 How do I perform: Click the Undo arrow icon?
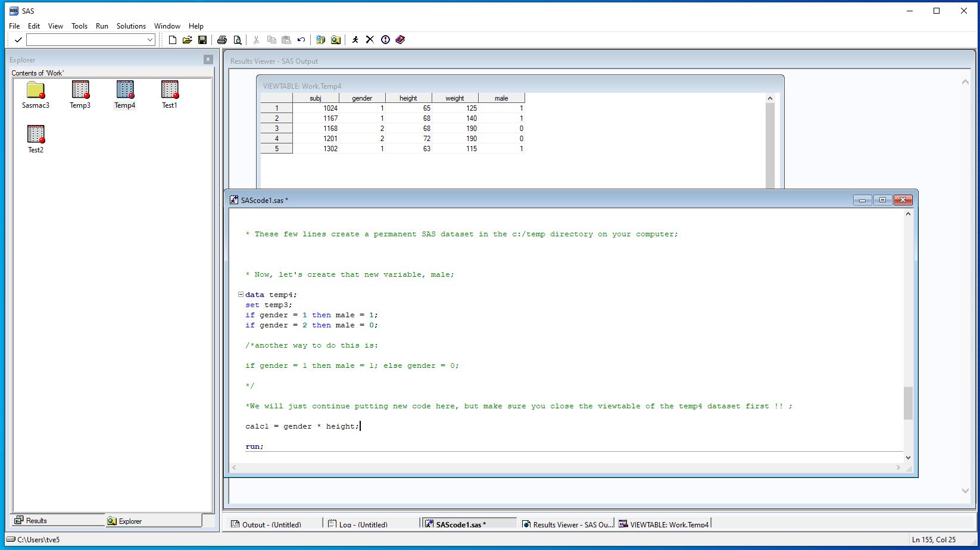(301, 40)
